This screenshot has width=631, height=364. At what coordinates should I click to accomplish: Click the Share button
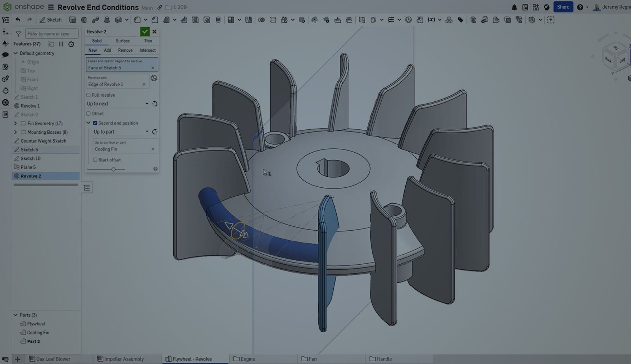point(563,7)
